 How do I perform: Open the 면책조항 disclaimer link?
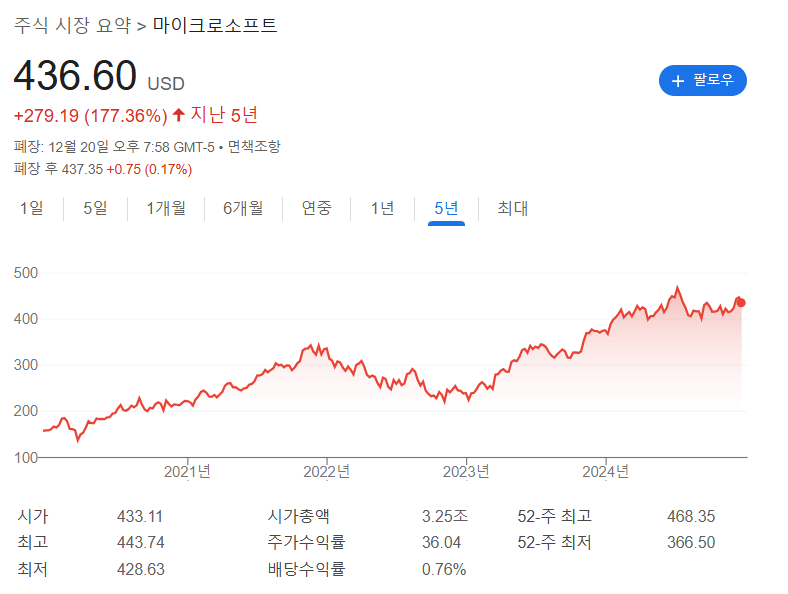tap(254, 147)
